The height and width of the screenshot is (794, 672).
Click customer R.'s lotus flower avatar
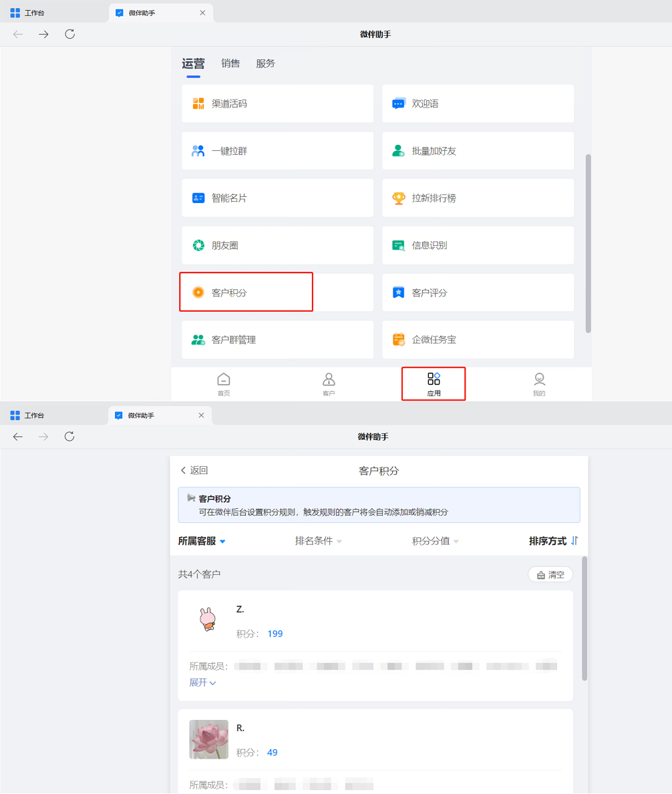click(208, 739)
